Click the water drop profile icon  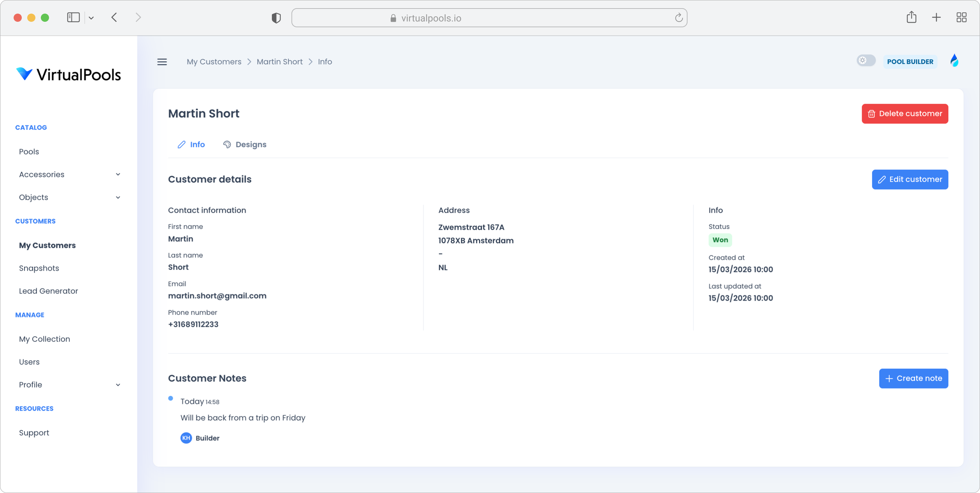954,61
